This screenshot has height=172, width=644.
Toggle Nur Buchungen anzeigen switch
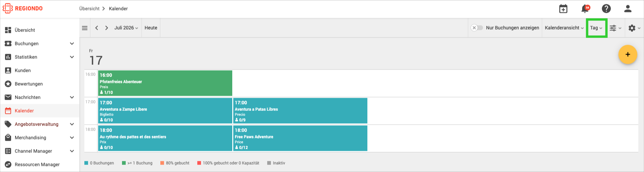477,28
